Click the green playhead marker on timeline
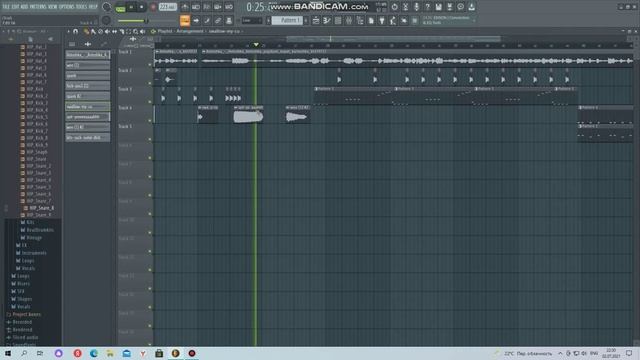Screen dimensions: 640x360 [x=256, y=44]
